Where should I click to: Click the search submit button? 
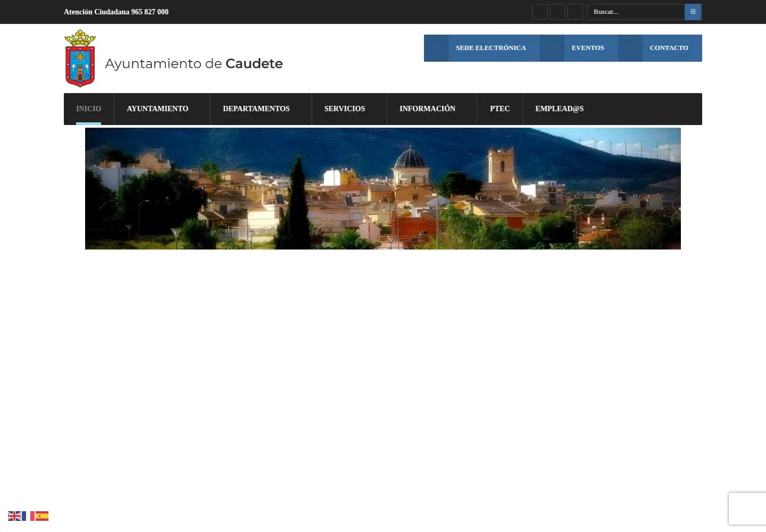point(693,12)
